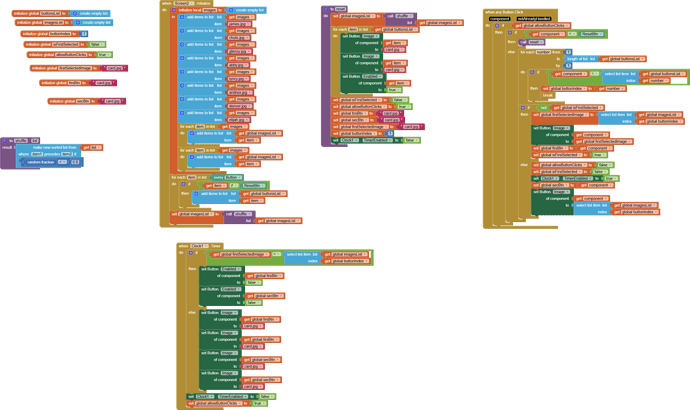This screenshot has height=410, width=690.
Task: Open Clock1 dropdown in Timer event header
Action: (x=200, y=246)
